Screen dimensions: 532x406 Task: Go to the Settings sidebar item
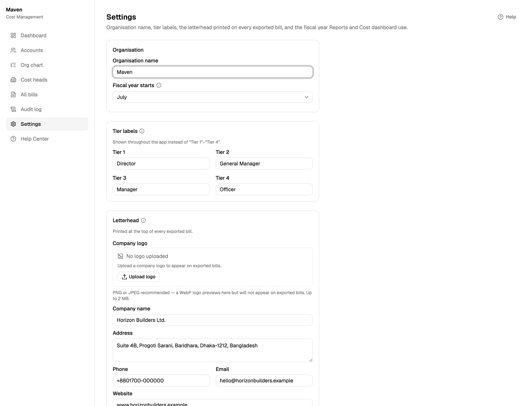pyautogui.click(x=47, y=124)
